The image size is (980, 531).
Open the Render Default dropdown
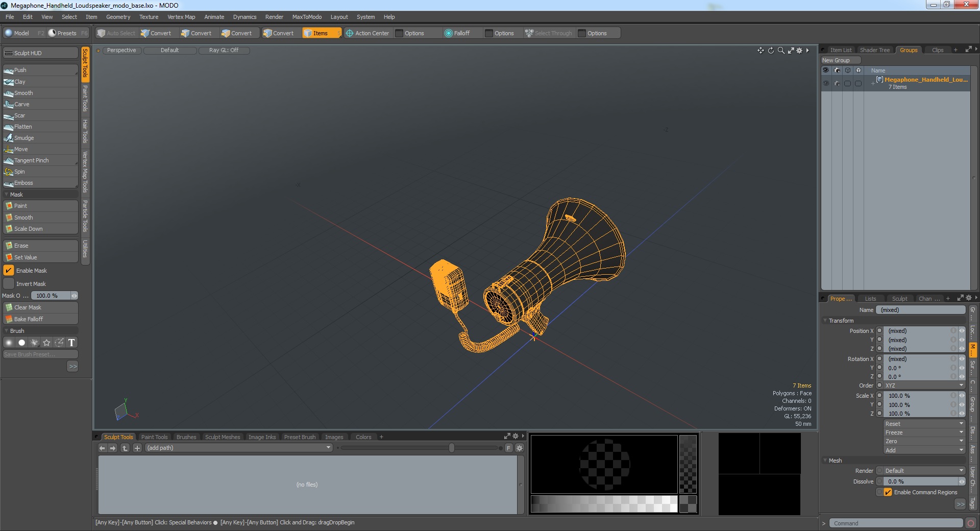(x=924, y=471)
